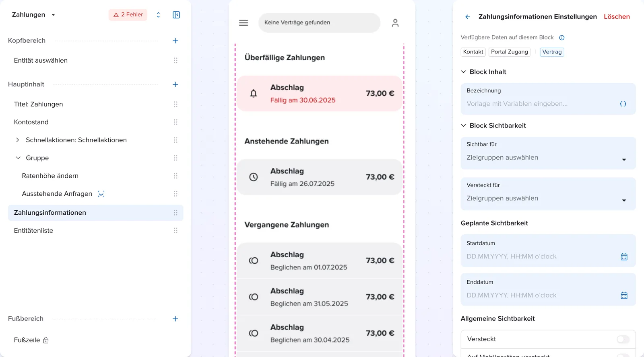Image resolution: width=644 pixels, height=357 pixels.
Task: Open Abschlag payment due 26.07.2025
Action: pos(320,177)
